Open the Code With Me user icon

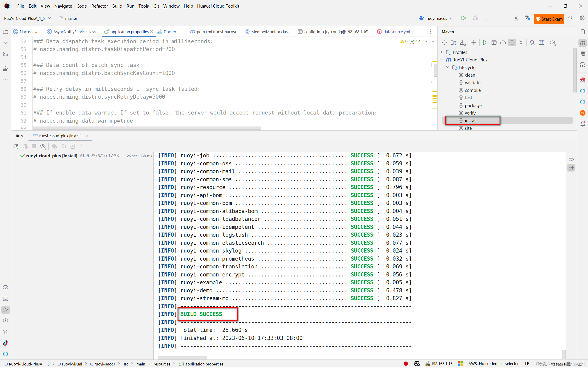516,18
